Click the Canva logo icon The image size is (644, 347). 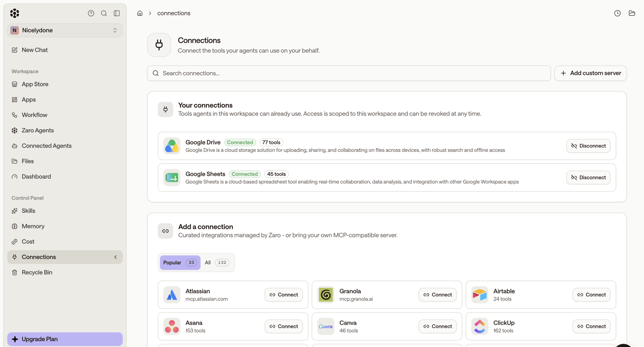[326, 326]
